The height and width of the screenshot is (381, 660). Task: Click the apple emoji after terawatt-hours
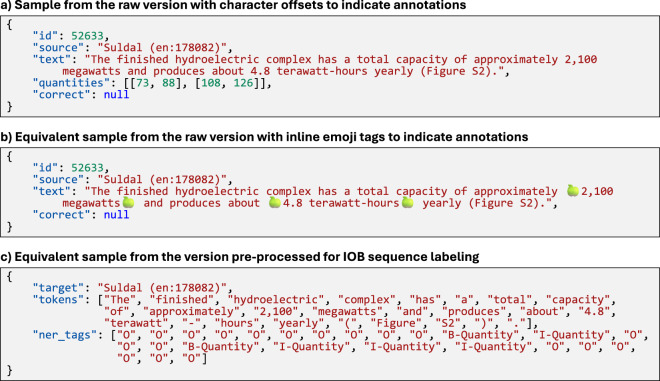[407, 202]
